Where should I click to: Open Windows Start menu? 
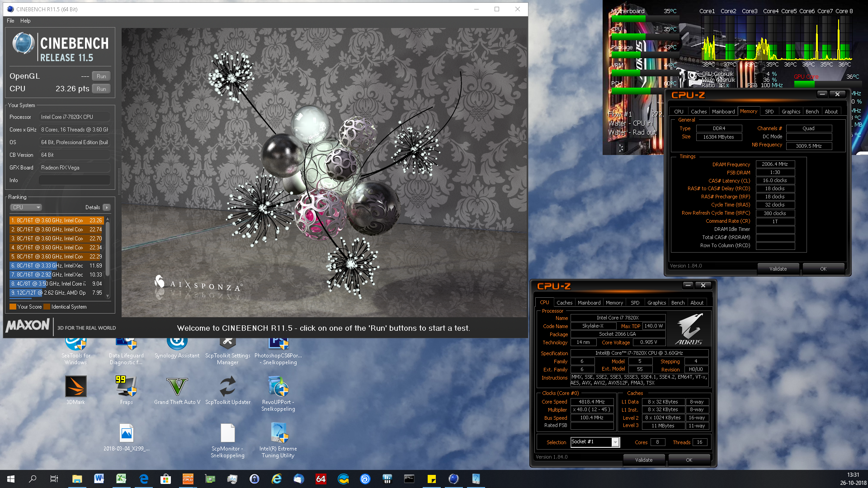point(11,479)
